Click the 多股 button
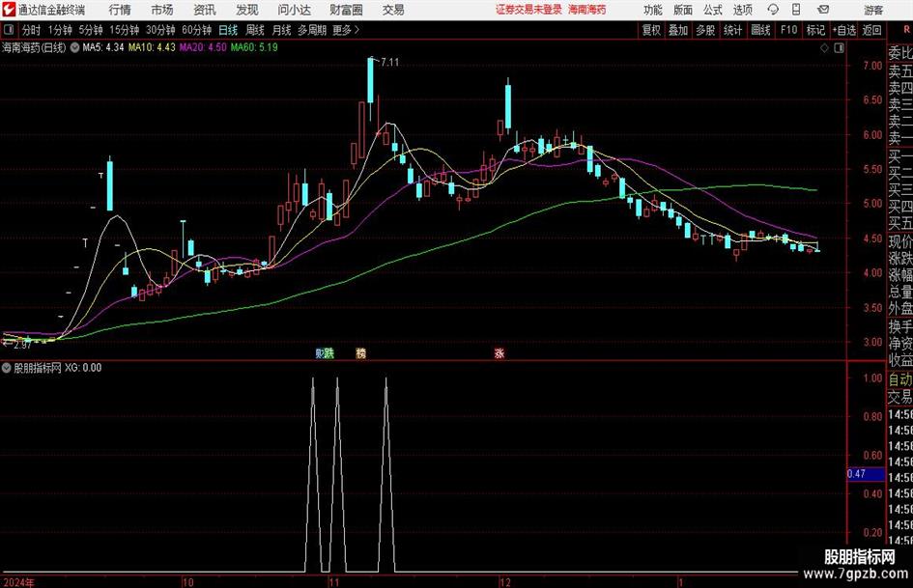 (705, 30)
